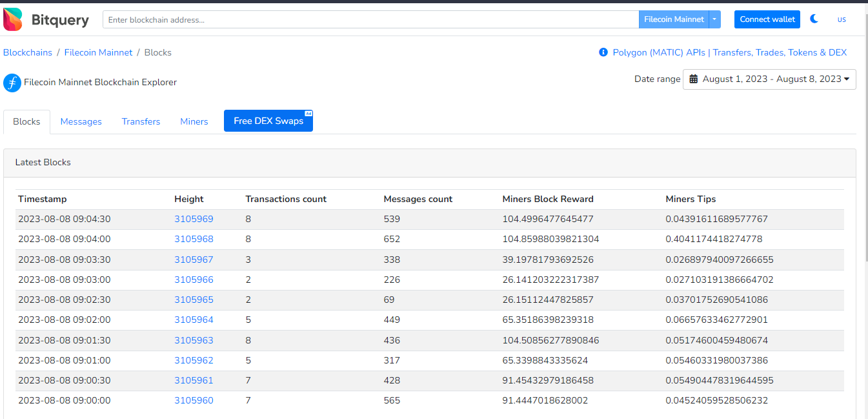Click messages count value 69
The width and height of the screenshot is (868, 419).
tap(389, 300)
